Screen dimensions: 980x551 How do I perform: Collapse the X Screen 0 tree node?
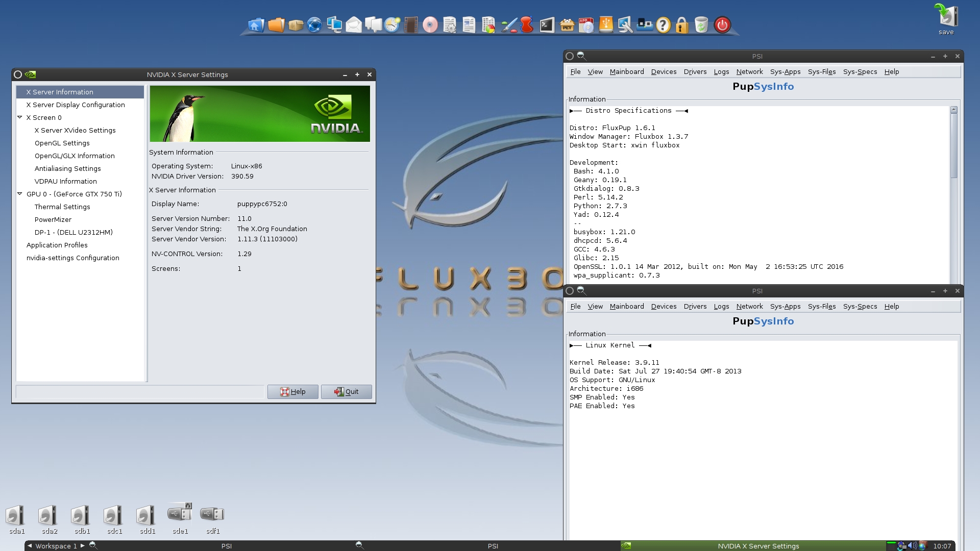point(20,117)
